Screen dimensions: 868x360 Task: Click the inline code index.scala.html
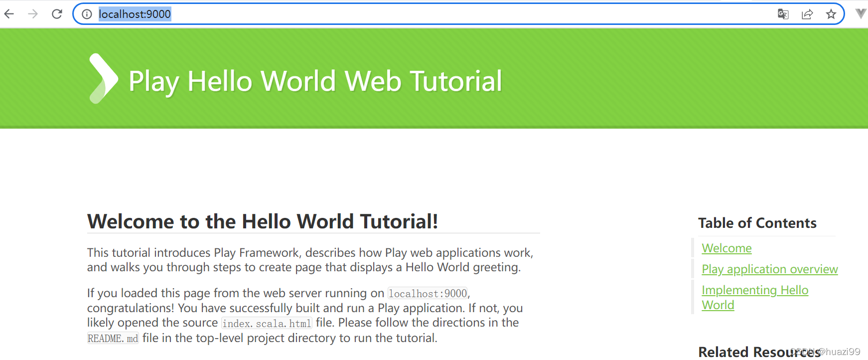[267, 324]
